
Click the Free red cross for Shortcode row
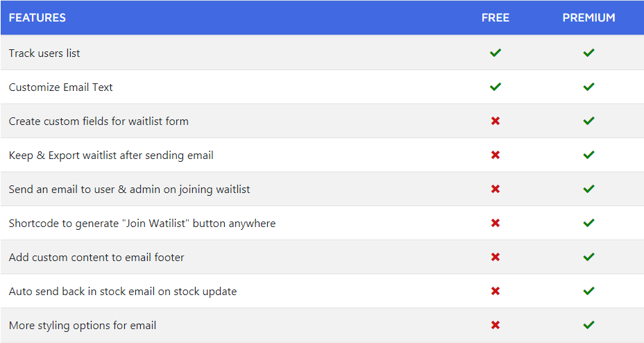[x=495, y=223]
